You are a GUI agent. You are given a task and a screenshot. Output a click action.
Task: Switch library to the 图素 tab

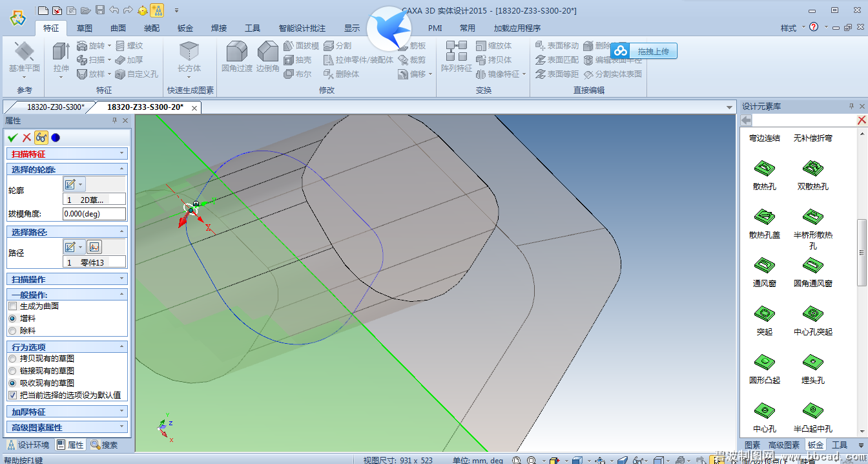click(x=752, y=445)
